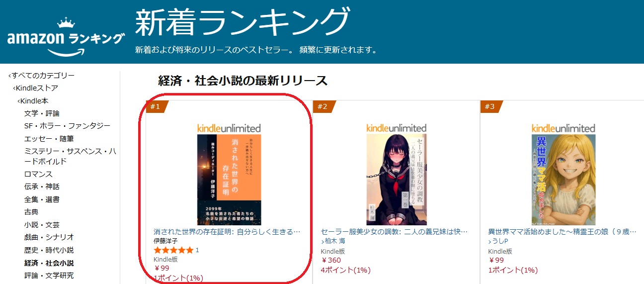The height and width of the screenshot is (284, 644).
Task: Open the ロマンス category
Action: point(38,174)
